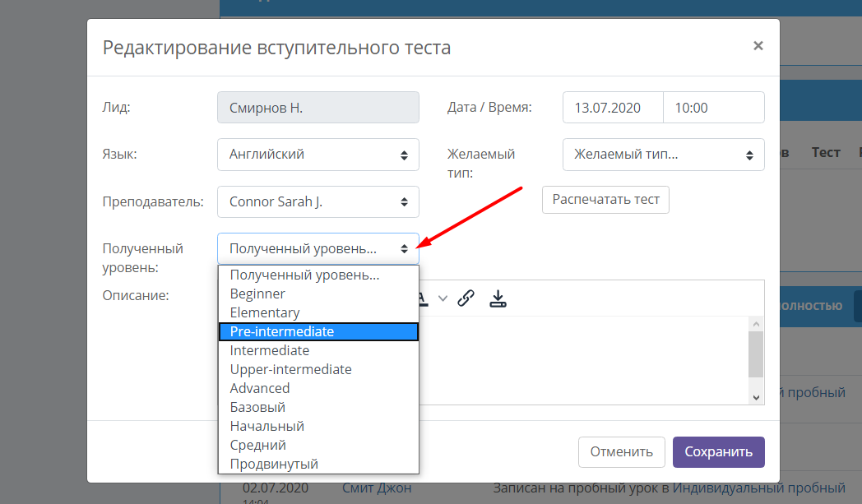Choose Beginner level option
Screen dimensions: 862x504
318,294
